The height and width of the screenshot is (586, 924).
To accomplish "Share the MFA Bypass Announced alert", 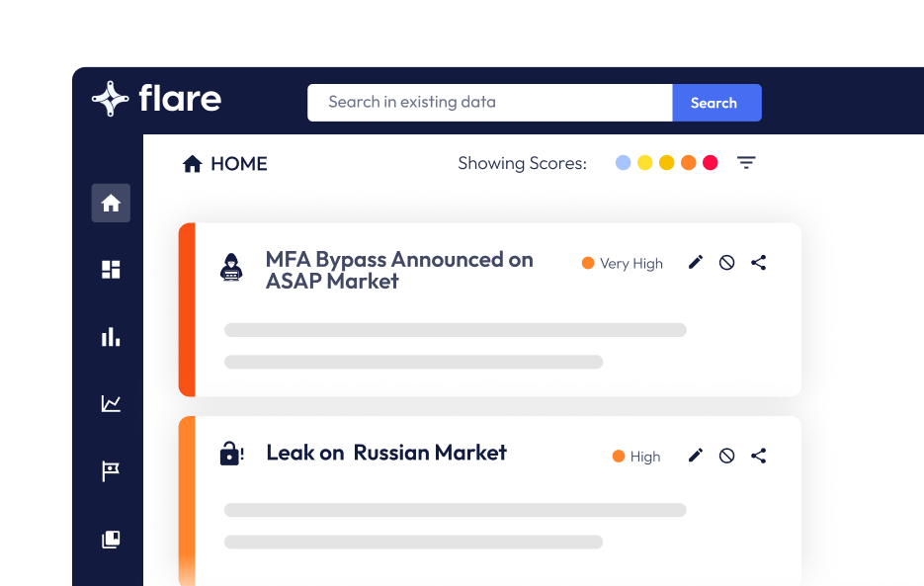I will coord(758,262).
